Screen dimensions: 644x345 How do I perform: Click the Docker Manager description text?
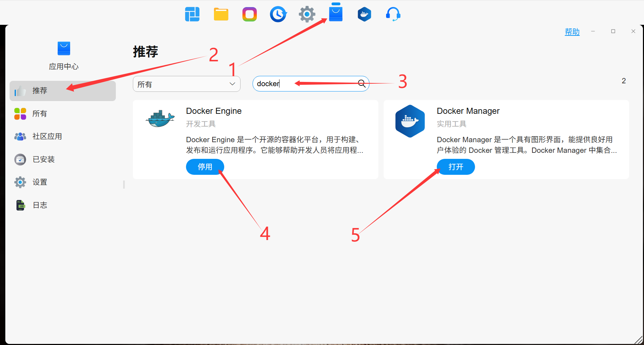coord(527,145)
